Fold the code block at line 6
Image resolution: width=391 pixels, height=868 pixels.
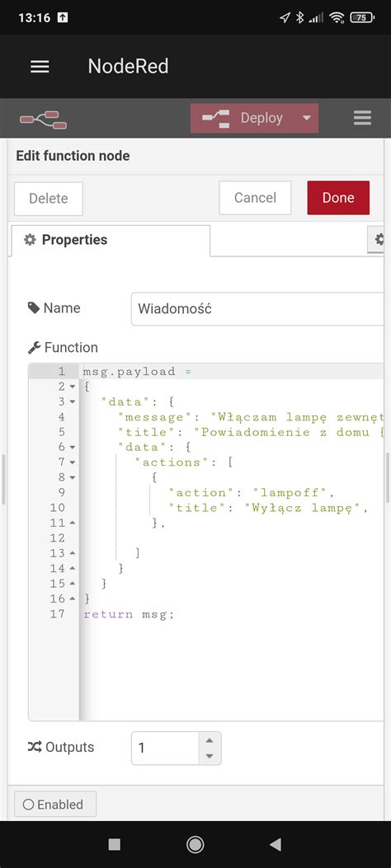(73, 447)
